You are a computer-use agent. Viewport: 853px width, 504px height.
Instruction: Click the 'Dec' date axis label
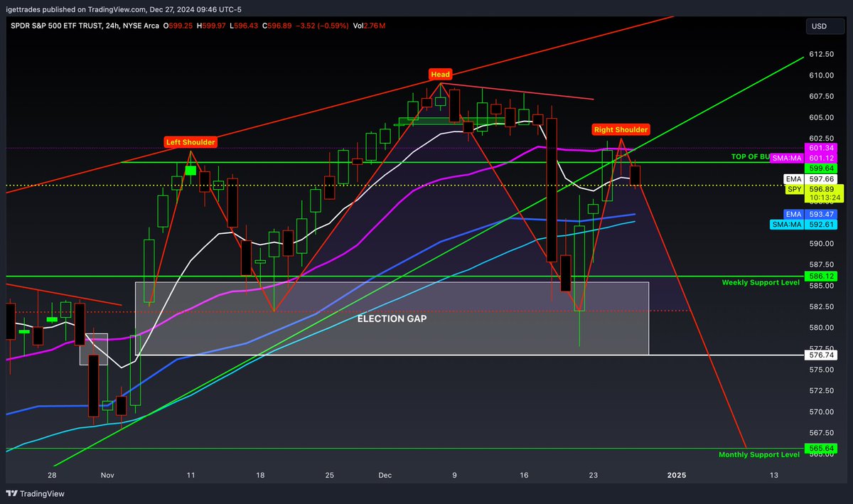(385, 474)
